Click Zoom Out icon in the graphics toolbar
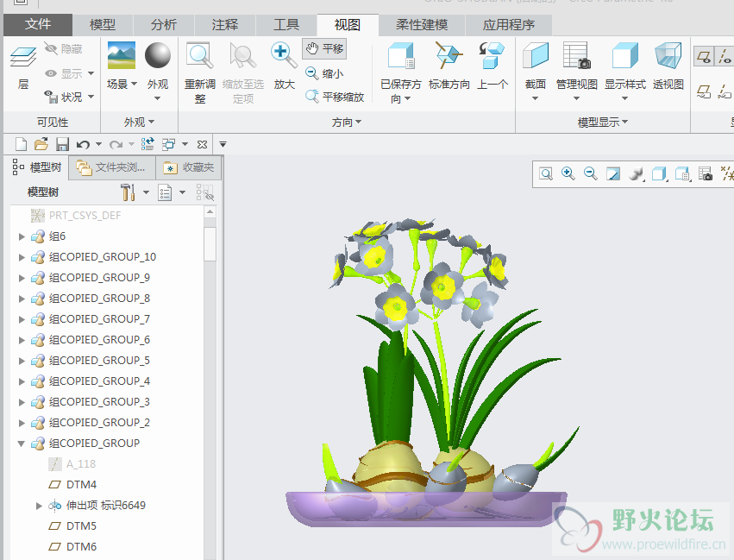This screenshot has width=734, height=560. (x=591, y=174)
